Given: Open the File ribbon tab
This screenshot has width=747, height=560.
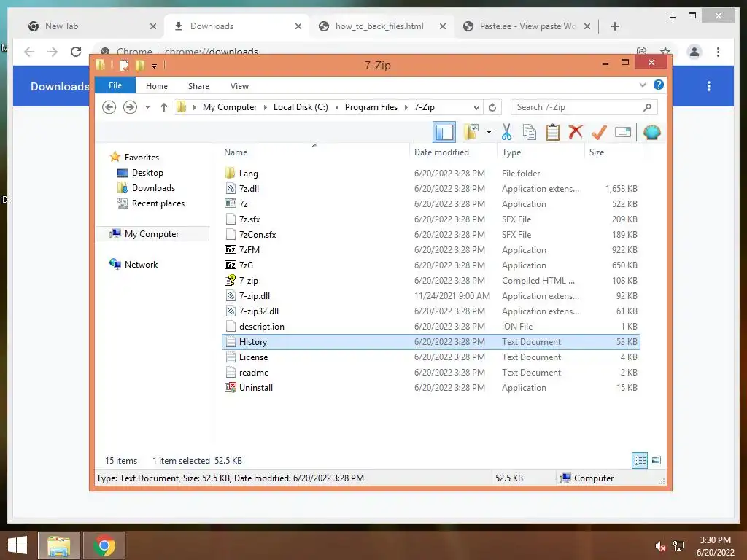Looking at the screenshot, I should pyautogui.click(x=115, y=86).
